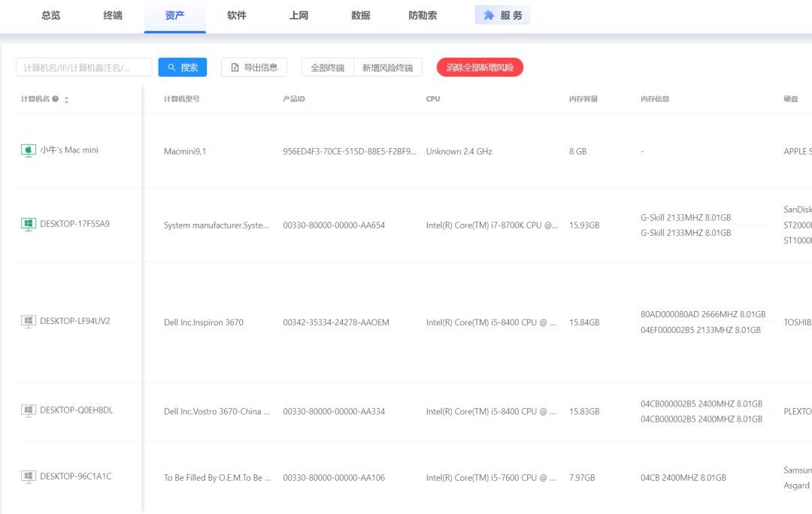
Task: Click the 导出信息 export button
Action: (254, 68)
